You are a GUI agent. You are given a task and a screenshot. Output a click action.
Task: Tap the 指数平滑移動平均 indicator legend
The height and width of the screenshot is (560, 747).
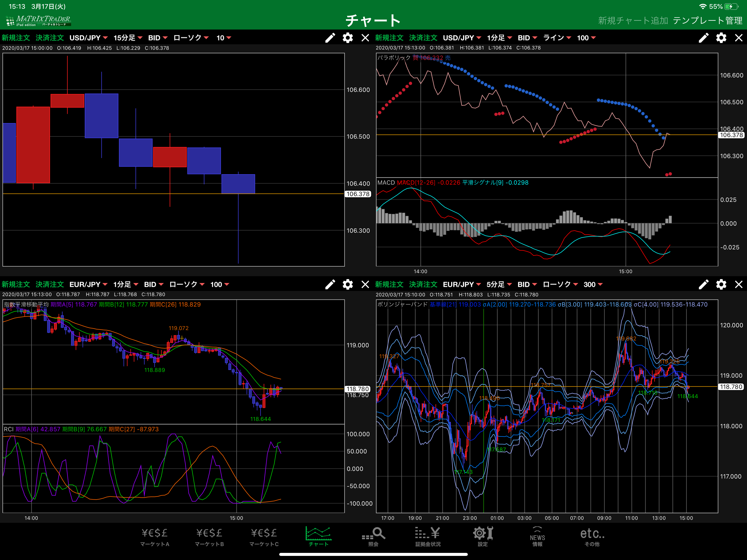(26, 304)
